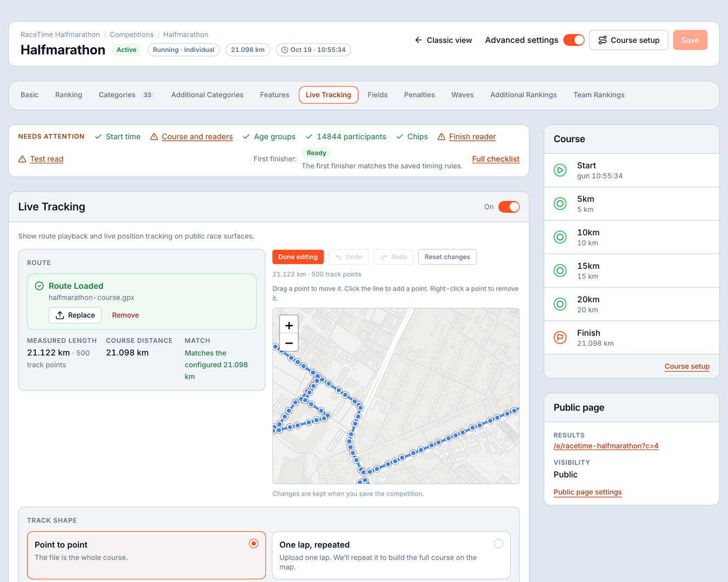The image size is (728, 582).
Task: Click the clock icon in the date badge
Action: (285, 50)
